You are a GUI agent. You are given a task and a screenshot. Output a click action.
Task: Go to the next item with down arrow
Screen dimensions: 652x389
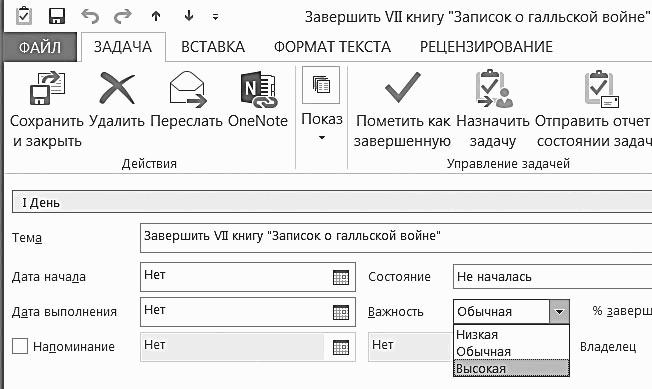pos(189,16)
